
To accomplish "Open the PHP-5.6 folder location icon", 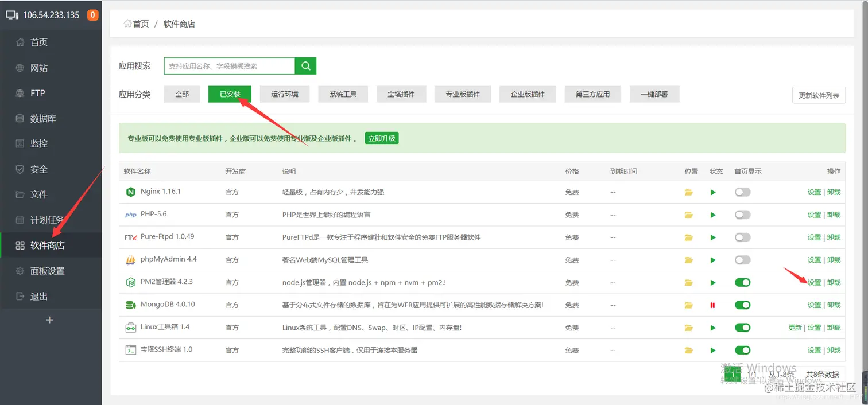I will (689, 215).
